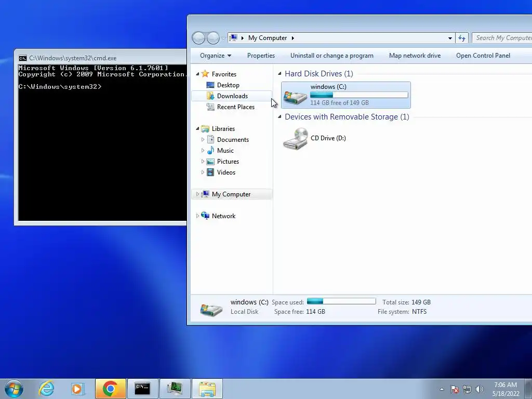Collapse Devices with Removable Storage group

(280, 117)
